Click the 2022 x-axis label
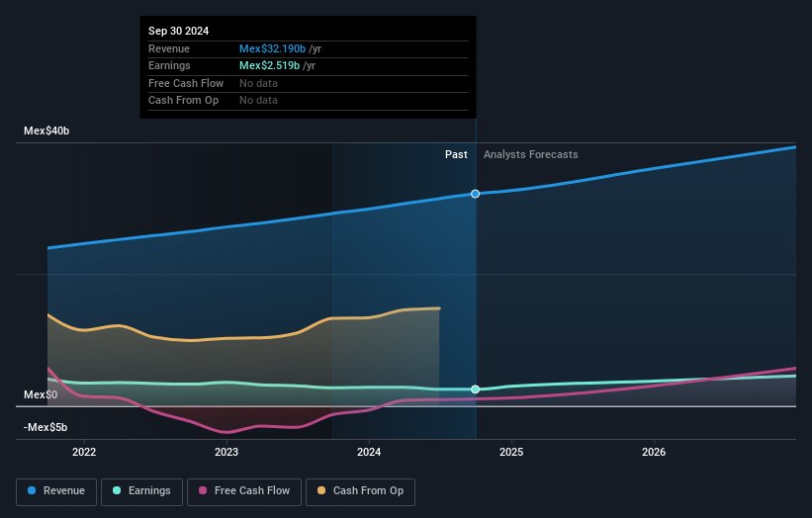The image size is (812, 518). [x=84, y=452]
